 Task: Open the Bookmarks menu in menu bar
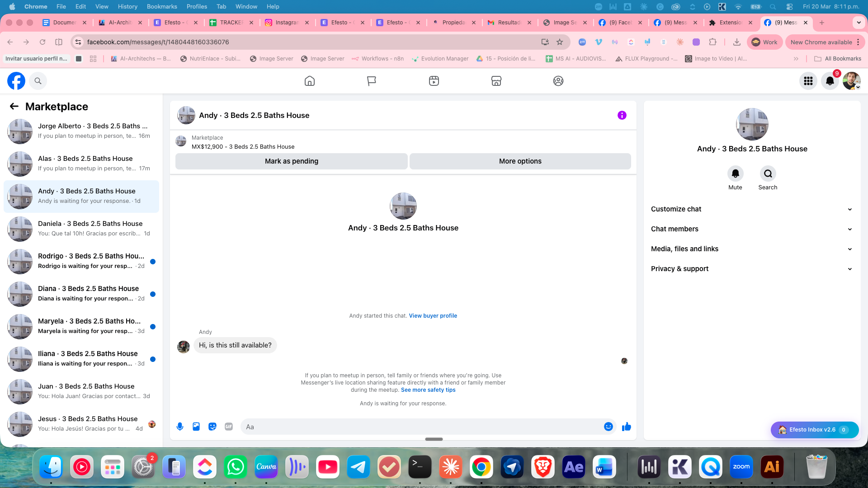pyautogui.click(x=161, y=6)
